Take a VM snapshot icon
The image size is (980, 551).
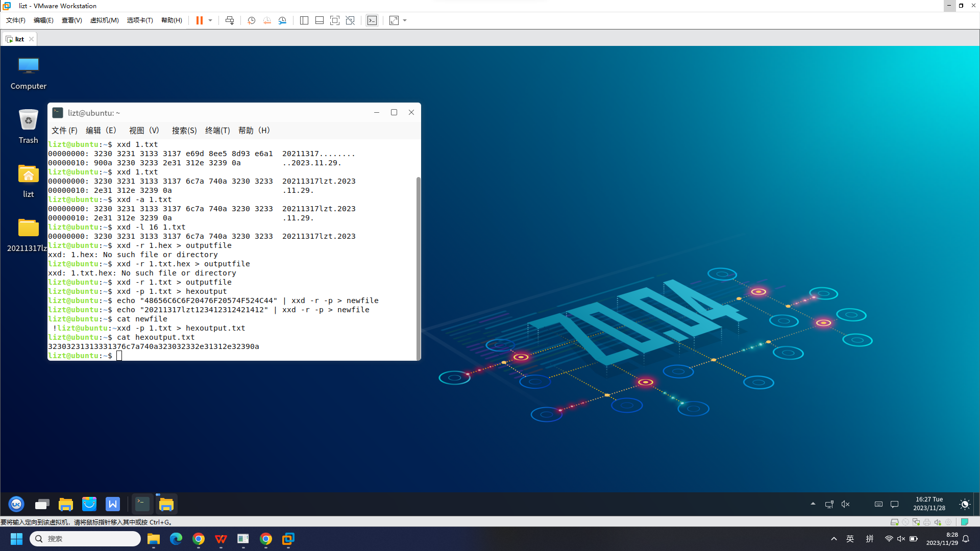coord(251,20)
